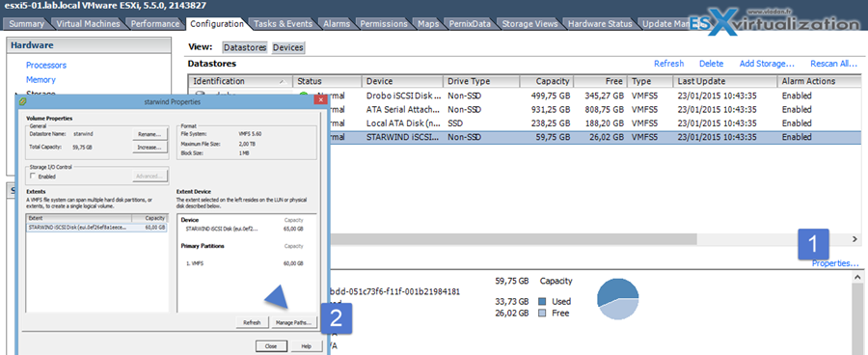Sort by the Free column header
Image resolution: width=868 pixels, height=355 pixels.
(601, 81)
